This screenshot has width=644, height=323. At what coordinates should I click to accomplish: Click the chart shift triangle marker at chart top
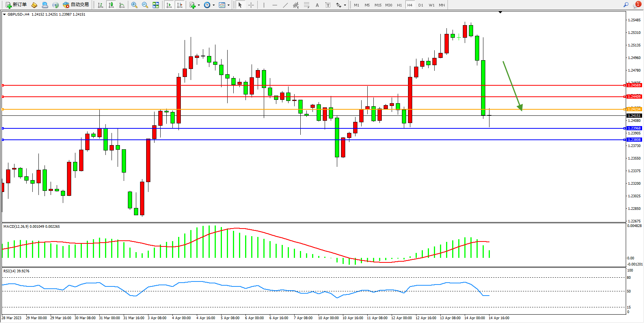pyautogui.click(x=500, y=12)
